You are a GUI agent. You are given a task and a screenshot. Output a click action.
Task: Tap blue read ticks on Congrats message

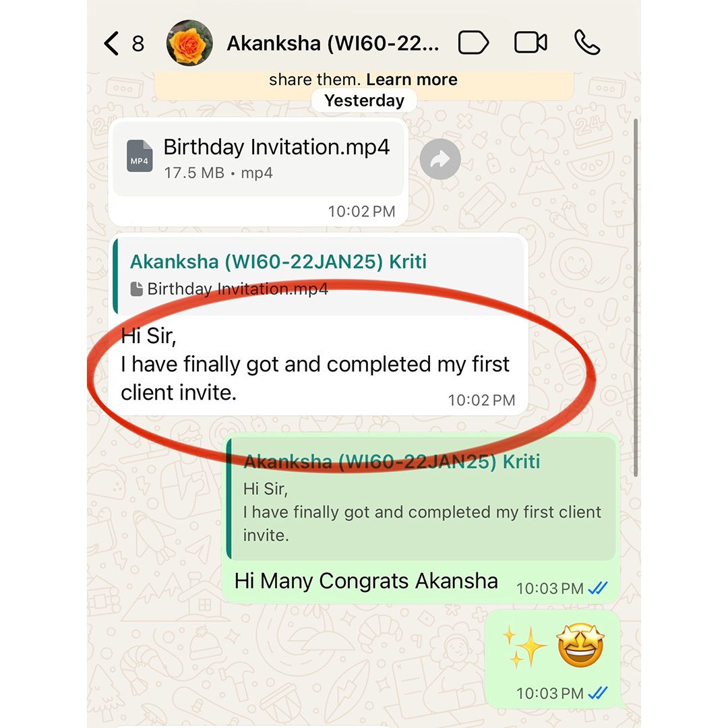coord(597,588)
